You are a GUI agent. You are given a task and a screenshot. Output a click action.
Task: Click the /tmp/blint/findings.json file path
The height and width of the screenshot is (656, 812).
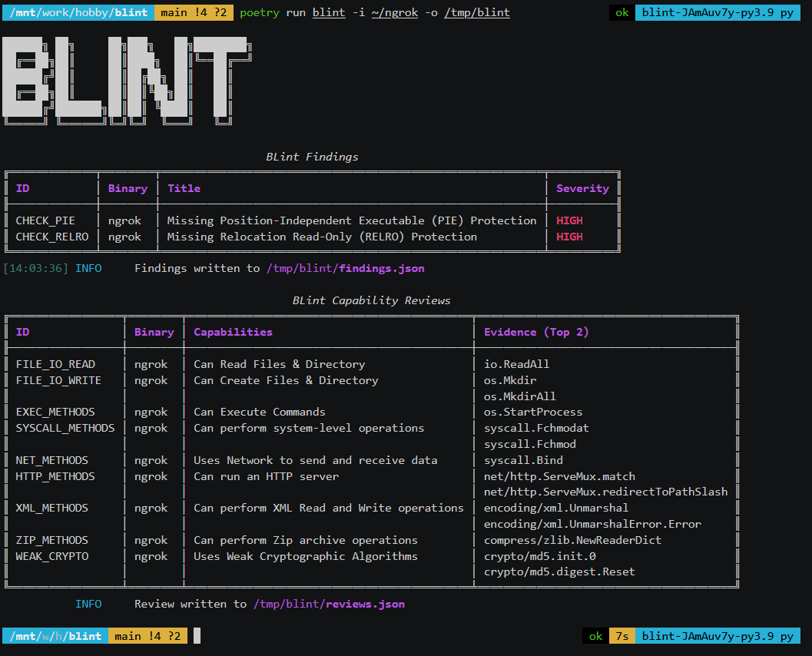click(x=345, y=268)
